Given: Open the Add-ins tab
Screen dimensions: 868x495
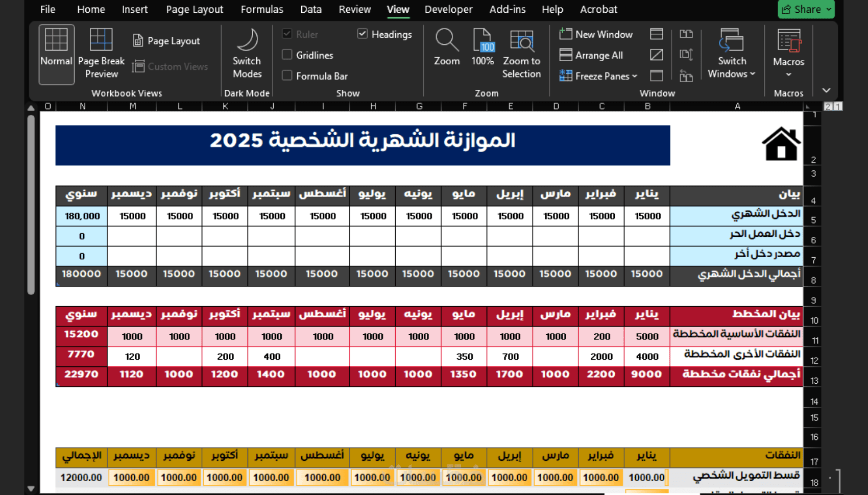Looking at the screenshot, I should 508,9.
